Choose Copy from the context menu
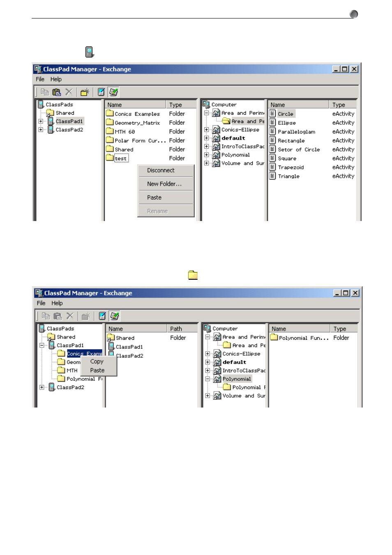This screenshot has height=555, width=392. click(x=99, y=362)
